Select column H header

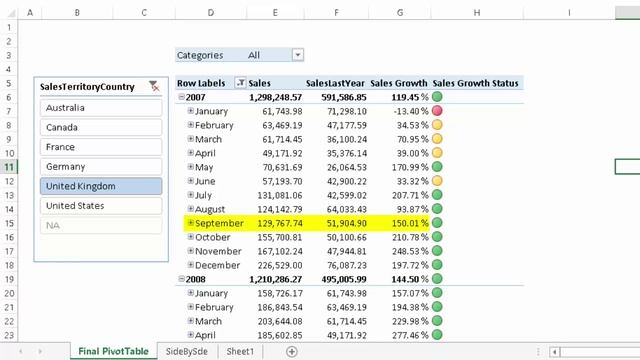477,13
